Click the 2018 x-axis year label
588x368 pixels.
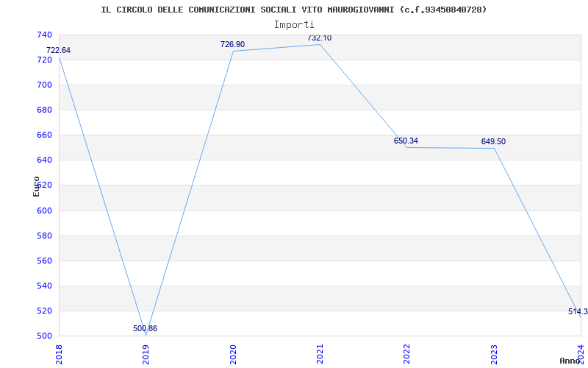pos(59,355)
